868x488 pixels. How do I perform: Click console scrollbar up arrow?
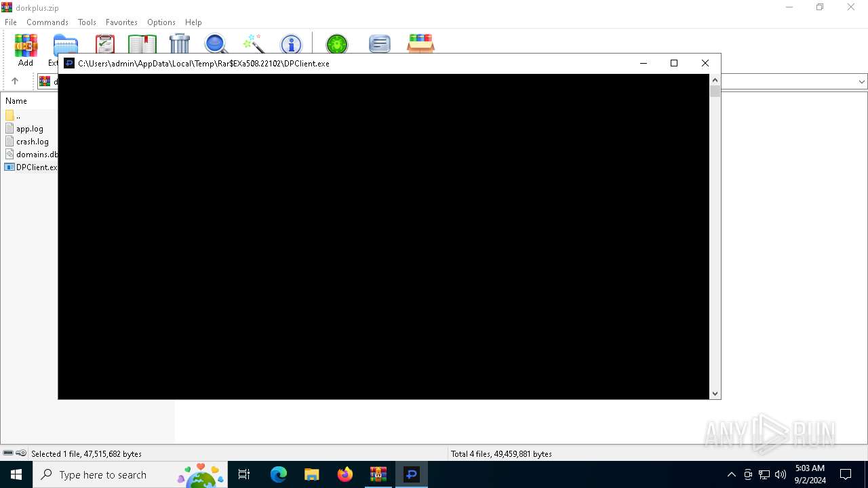coord(715,80)
